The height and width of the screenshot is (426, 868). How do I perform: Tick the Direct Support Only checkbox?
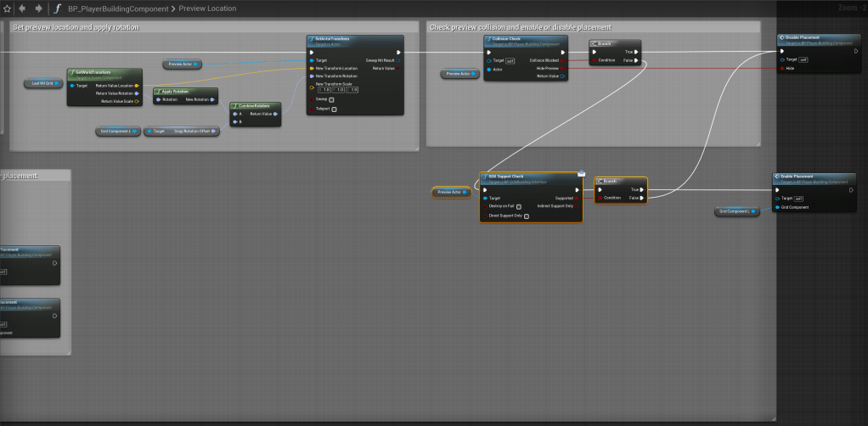(527, 216)
